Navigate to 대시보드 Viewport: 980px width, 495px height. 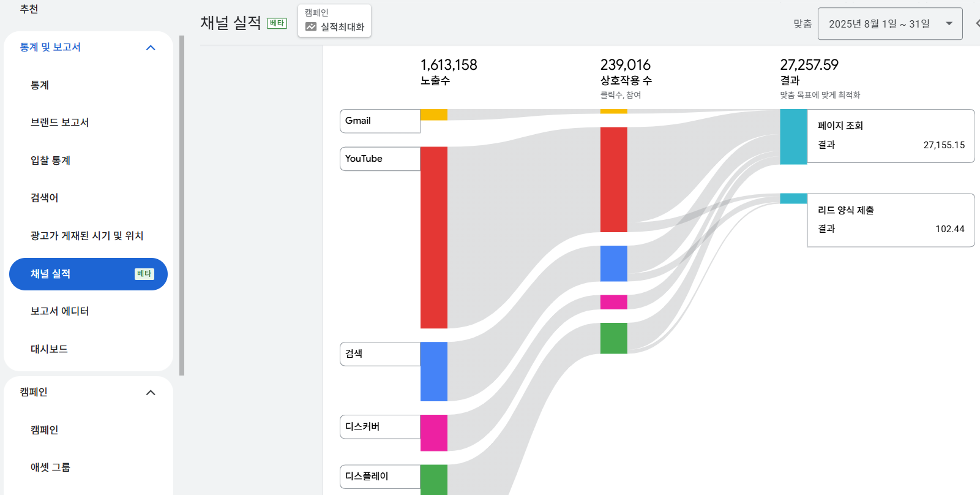(49, 349)
